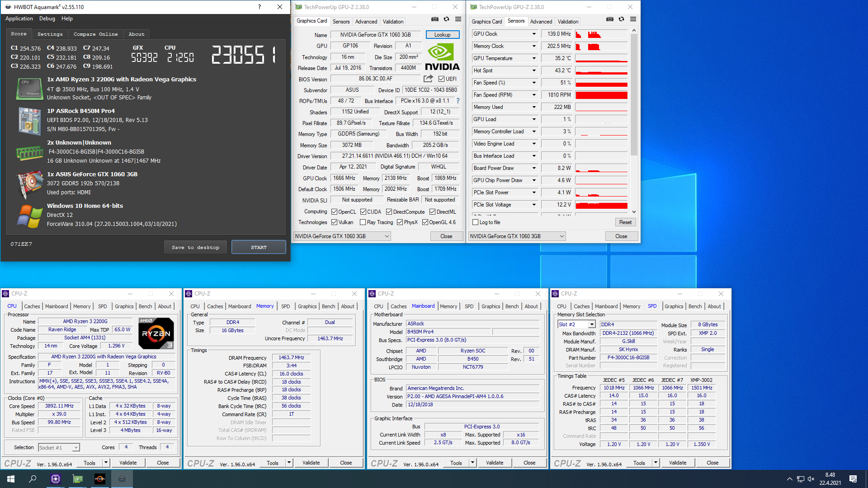The image size is (868, 488).
Task: Click the Aquamark help question mark in title bar
Action: pos(259,7)
